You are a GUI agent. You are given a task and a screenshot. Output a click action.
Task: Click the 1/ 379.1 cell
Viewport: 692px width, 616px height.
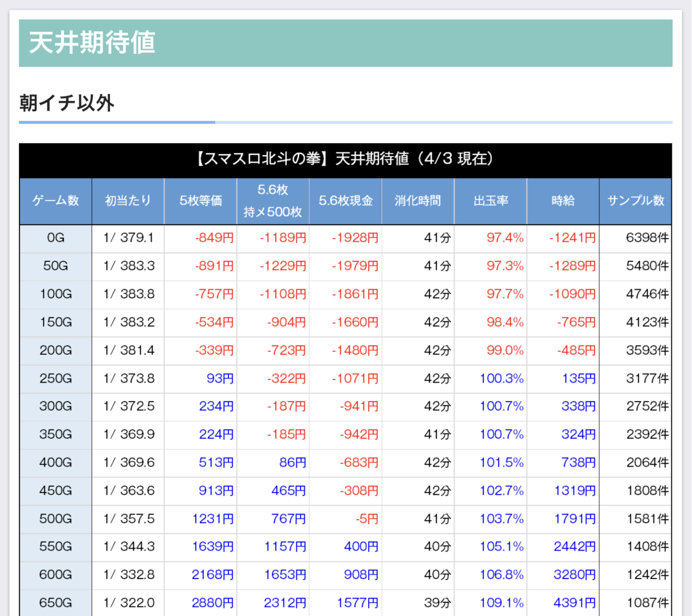128,238
